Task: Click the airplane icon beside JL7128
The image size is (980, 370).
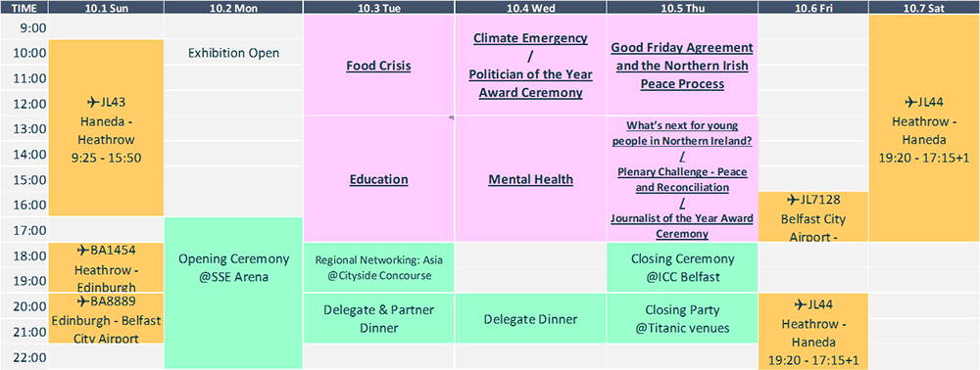Action: 793,200
